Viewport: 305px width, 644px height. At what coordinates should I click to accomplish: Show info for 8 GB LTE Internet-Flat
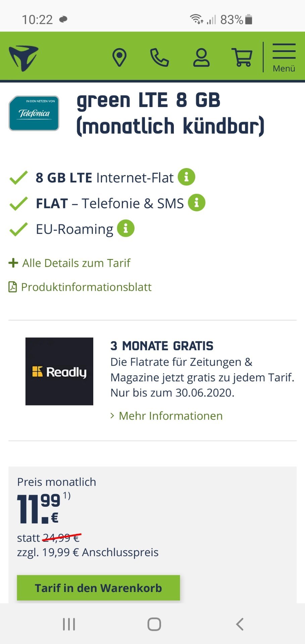click(x=186, y=177)
